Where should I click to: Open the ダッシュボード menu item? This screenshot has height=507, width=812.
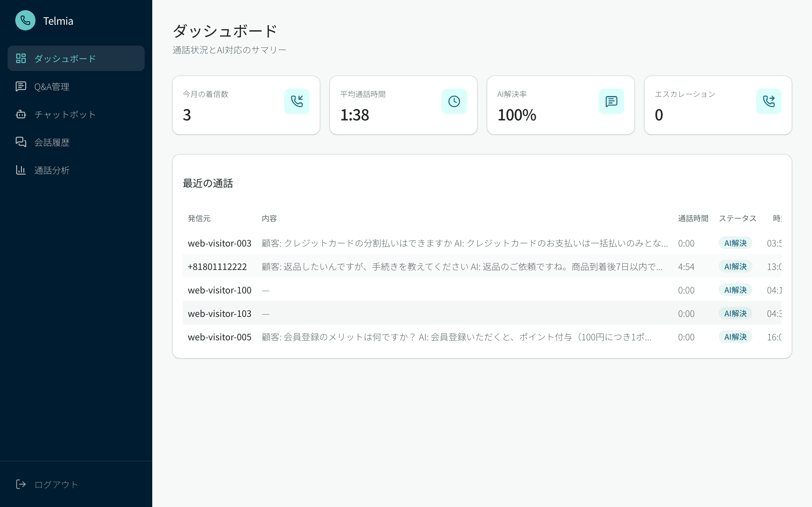click(64, 58)
